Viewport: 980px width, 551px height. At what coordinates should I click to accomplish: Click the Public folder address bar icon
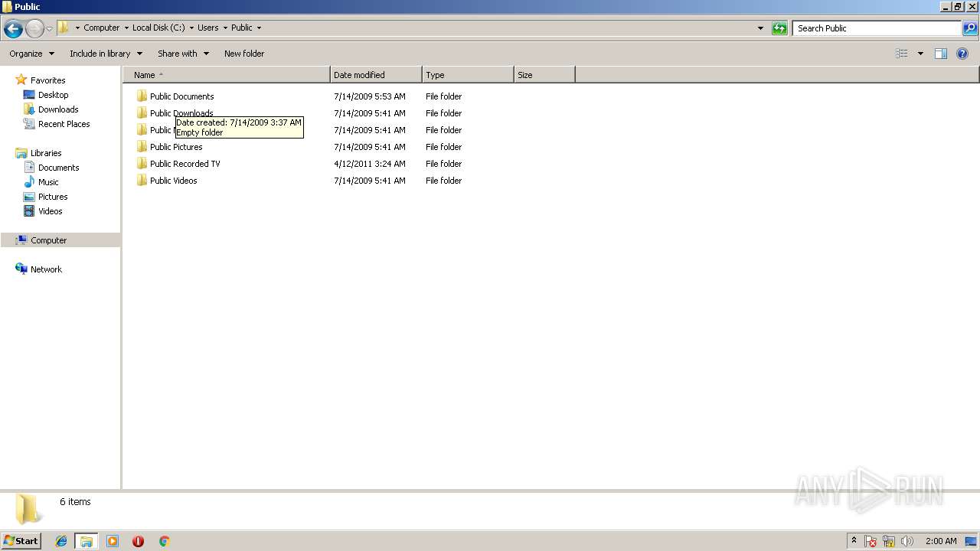(64, 28)
